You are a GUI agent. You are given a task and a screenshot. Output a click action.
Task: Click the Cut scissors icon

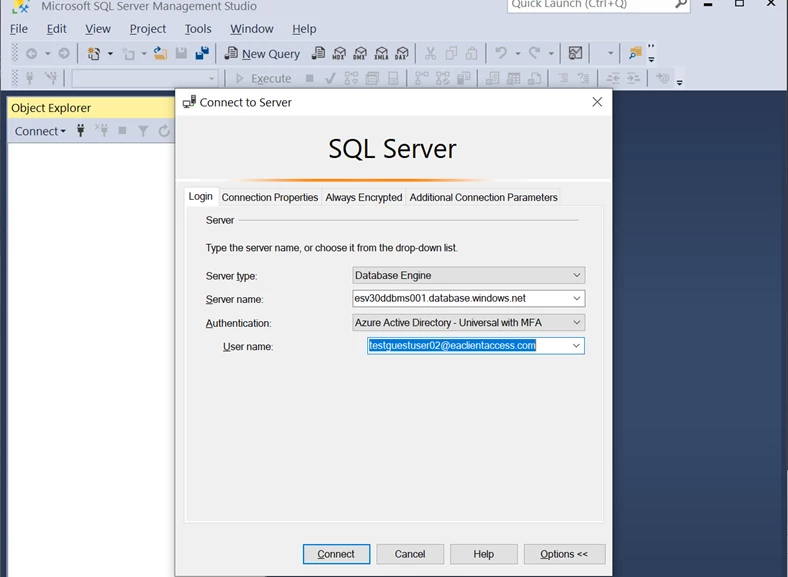click(430, 53)
